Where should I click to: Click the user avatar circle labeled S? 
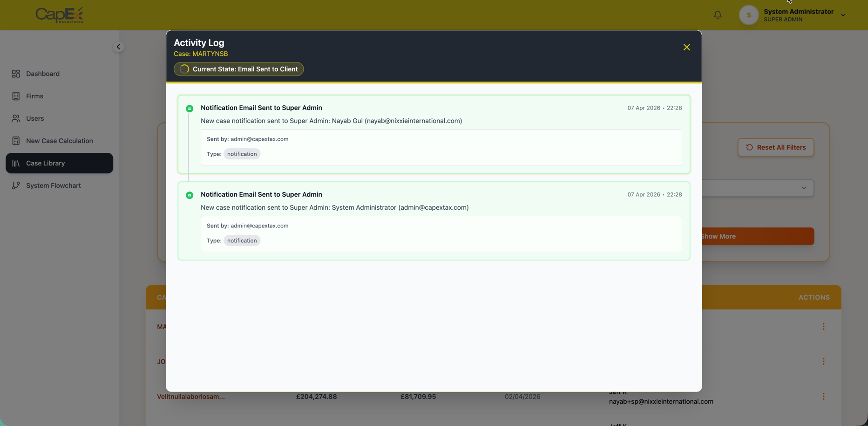click(x=748, y=15)
